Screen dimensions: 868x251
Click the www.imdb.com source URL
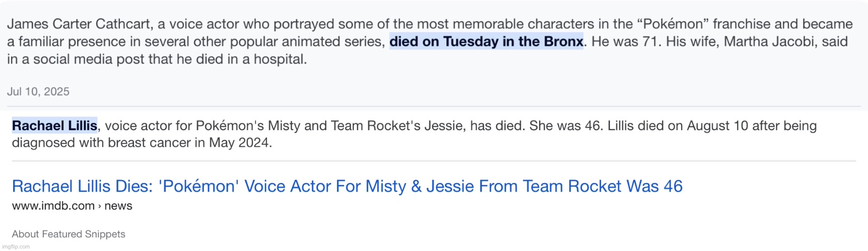click(x=53, y=206)
